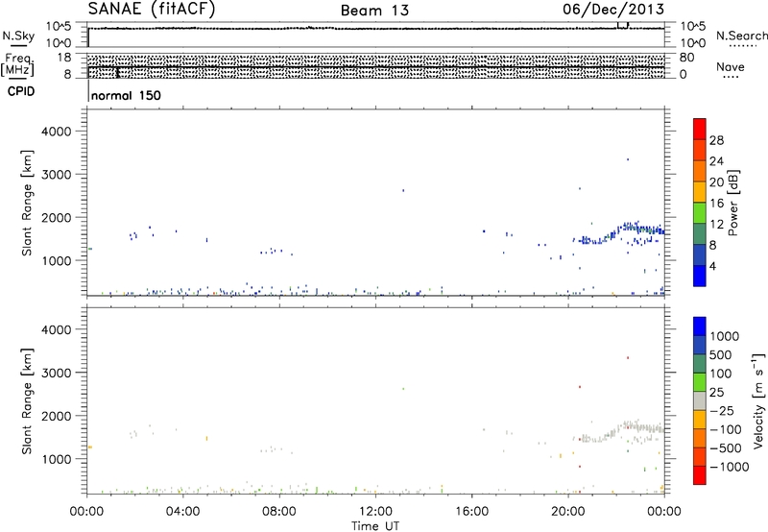This screenshot has height=532, width=768.
Task: Click the 04:00 time axis label
Action: tap(182, 512)
